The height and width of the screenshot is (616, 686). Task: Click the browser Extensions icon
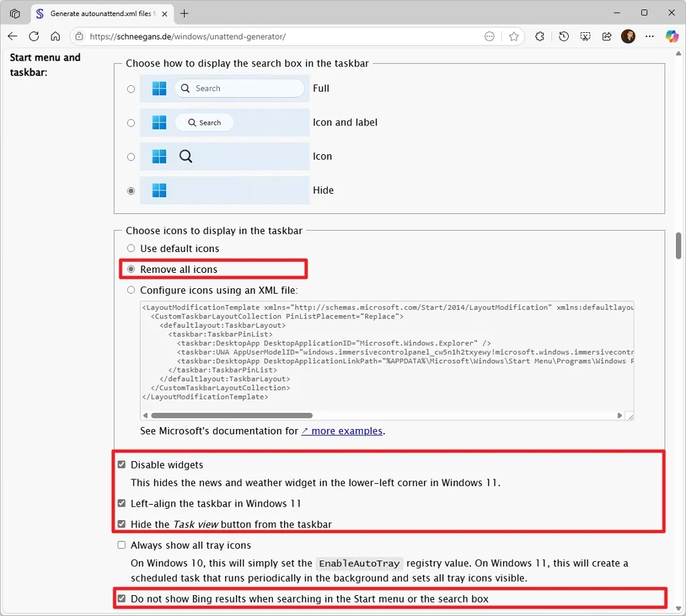(539, 36)
